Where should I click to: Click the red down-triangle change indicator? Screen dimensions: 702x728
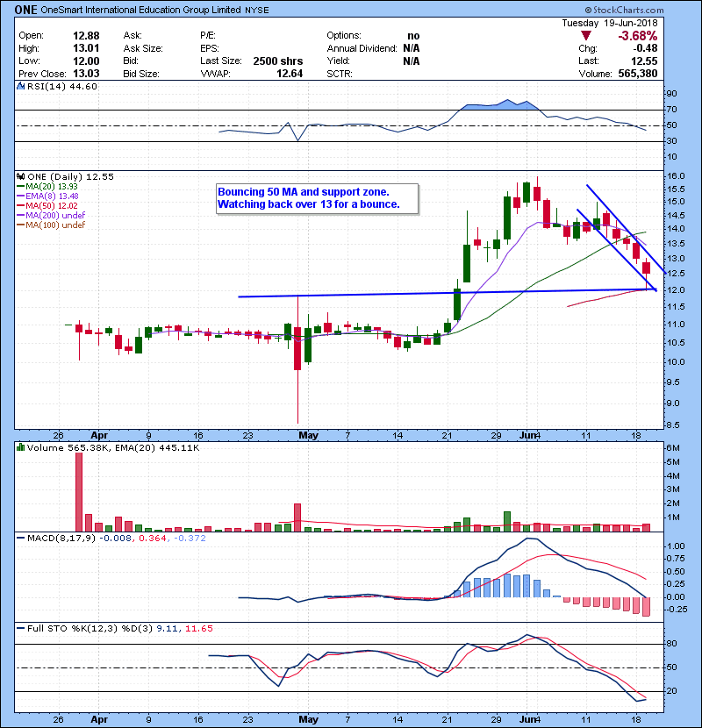click(586, 36)
